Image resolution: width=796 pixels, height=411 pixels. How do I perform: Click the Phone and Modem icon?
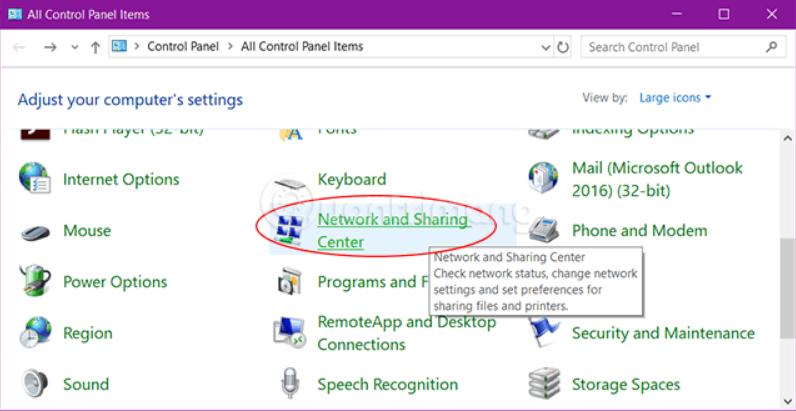(x=545, y=231)
